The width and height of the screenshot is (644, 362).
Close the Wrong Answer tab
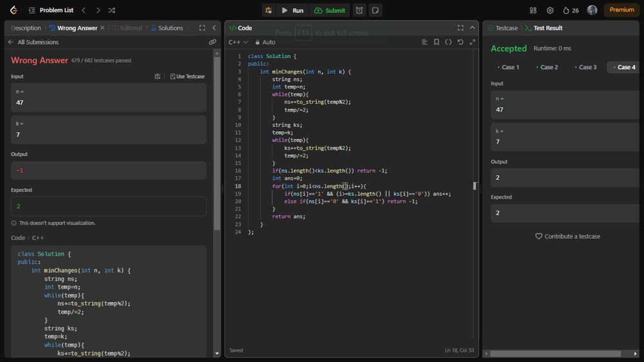(x=102, y=28)
